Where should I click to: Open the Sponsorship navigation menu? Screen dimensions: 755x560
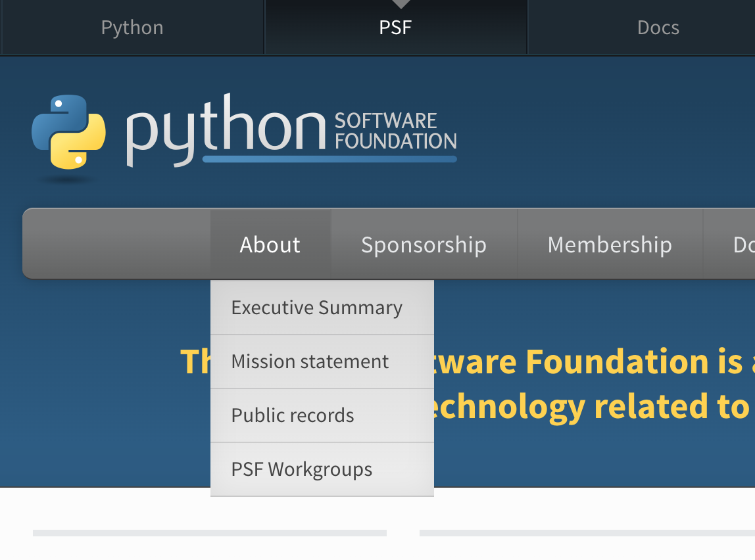click(424, 245)
